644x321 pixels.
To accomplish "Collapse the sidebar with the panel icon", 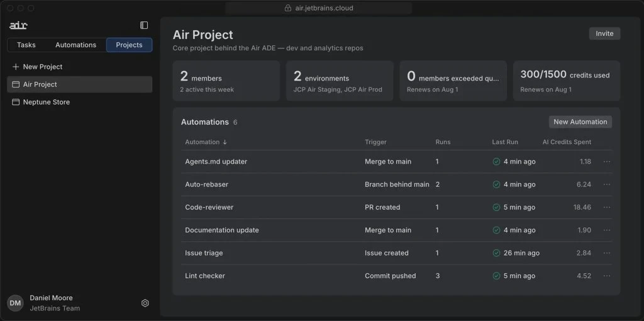I will point(144,25).
